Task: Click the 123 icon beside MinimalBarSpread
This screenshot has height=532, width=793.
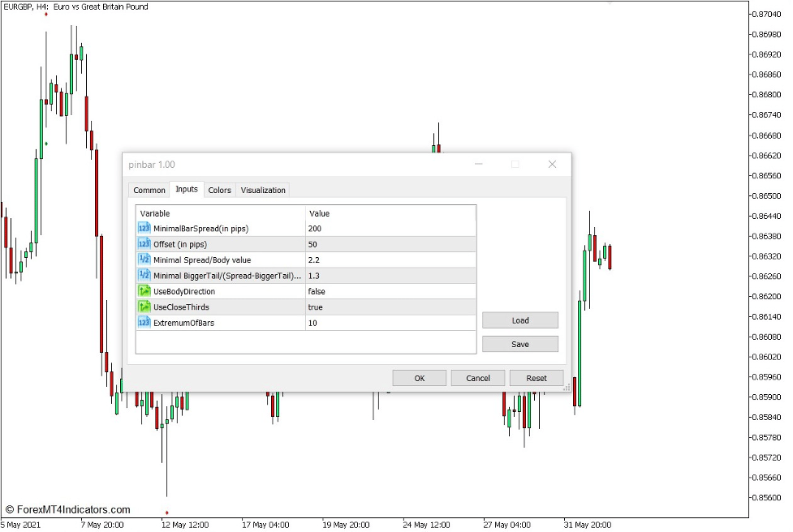Action: [x=144, y=229]
